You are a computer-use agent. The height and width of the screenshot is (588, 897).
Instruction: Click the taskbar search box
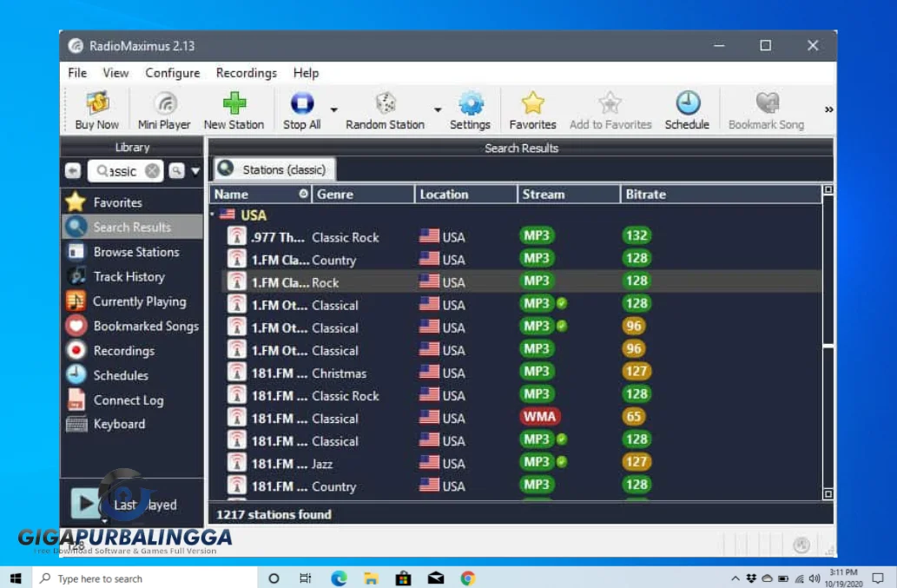144,578
